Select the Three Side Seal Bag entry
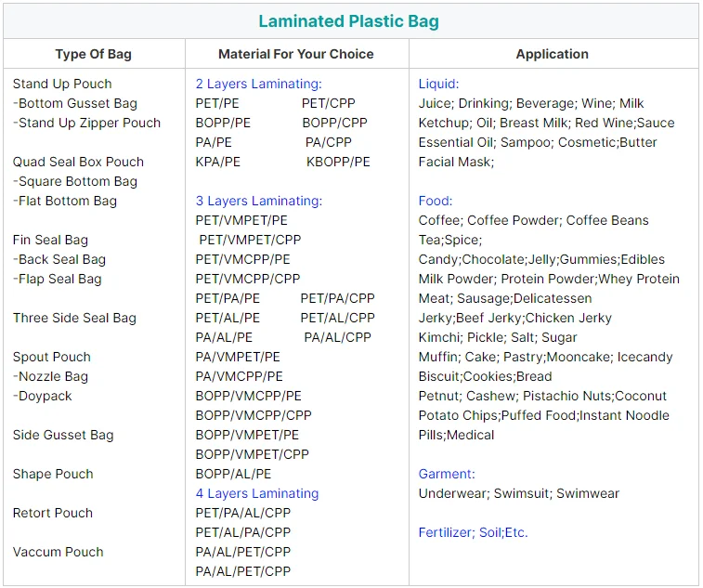Image resolution: width=703 pixels, height=588 pixels. click(74, 318)
